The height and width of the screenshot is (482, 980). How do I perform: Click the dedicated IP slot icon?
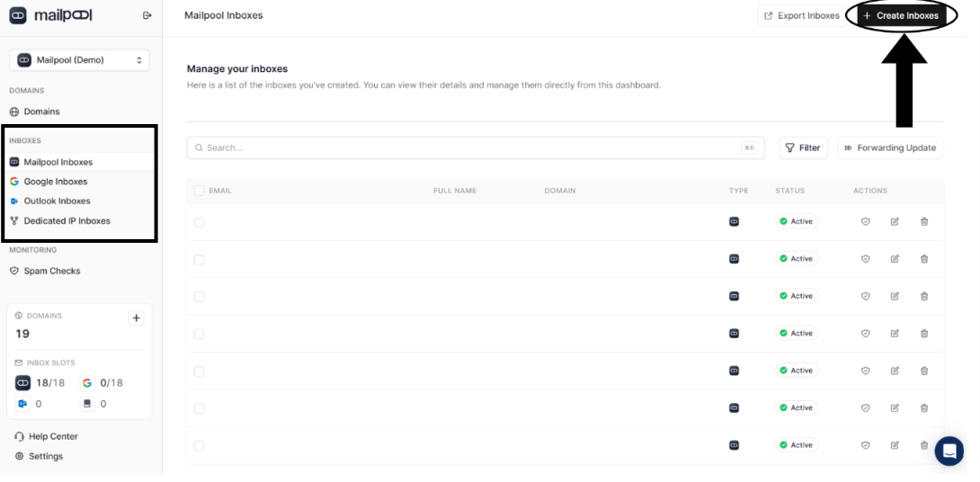tap(87, 404)
